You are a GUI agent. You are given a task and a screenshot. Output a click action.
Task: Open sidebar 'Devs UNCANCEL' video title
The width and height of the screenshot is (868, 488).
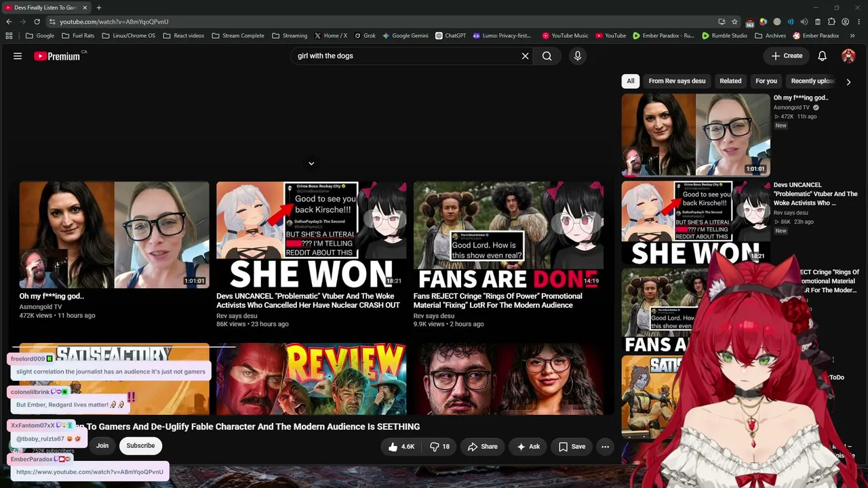point(816,194)
